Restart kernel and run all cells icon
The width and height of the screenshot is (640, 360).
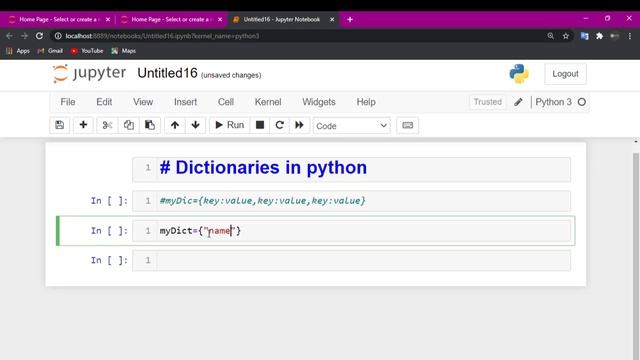coord(300,125)
